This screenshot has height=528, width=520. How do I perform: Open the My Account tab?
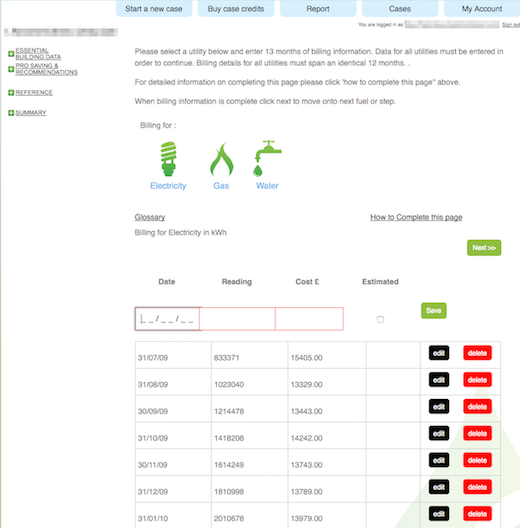click(482, 8)
